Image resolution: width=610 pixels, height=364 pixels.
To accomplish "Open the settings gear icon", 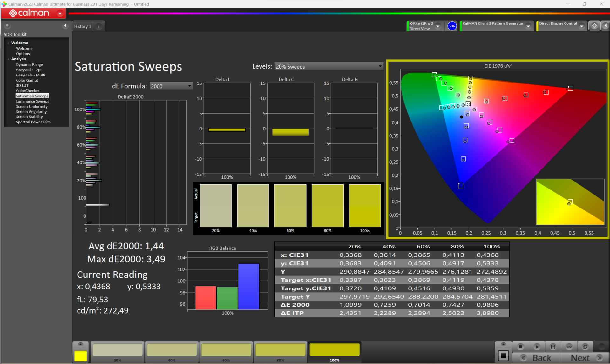I will tap(594, 26).
